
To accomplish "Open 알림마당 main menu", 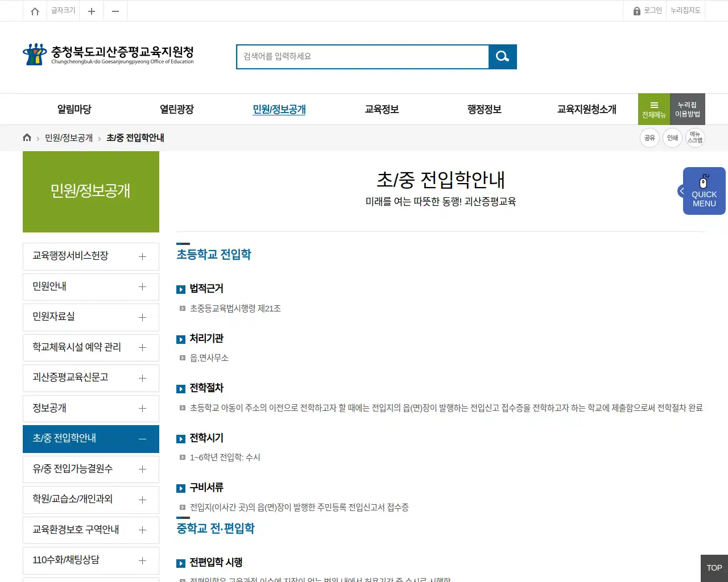I will tap(75, 109).
